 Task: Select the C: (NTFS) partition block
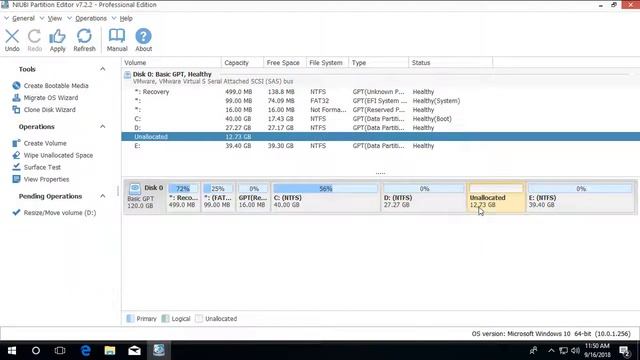[325, 197]
